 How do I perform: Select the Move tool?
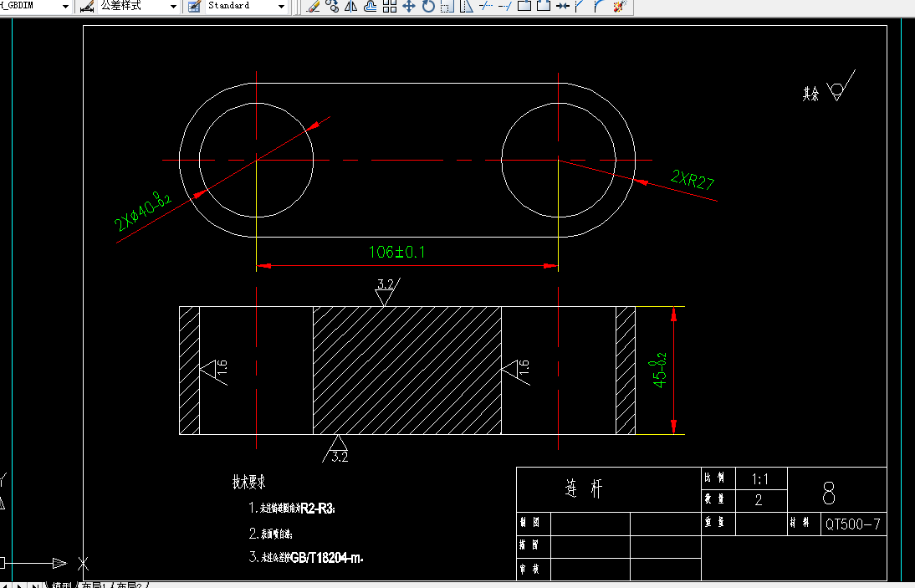point(409,7)
